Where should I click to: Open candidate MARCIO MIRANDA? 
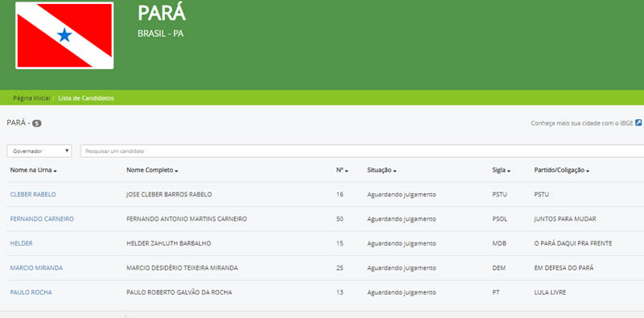(x=36, y=268)
